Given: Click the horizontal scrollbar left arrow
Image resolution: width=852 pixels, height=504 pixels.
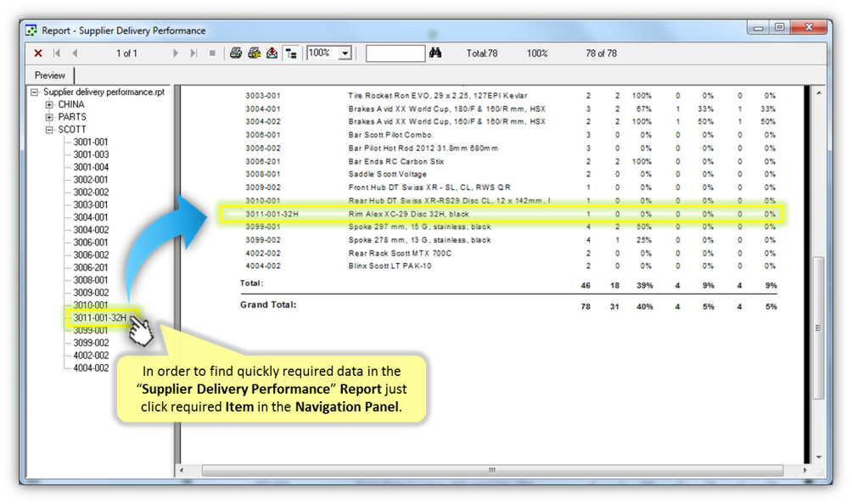Looking at the screenshot, I should (x=182, y=470).
